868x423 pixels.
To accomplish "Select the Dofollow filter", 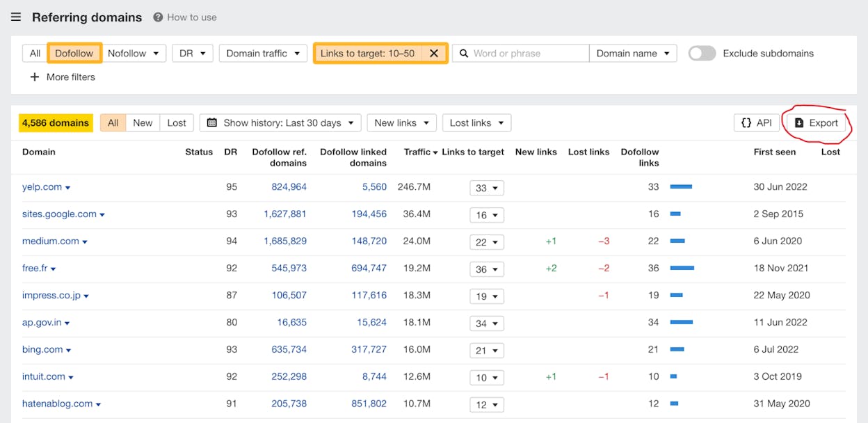I will (x=74, y=54).
